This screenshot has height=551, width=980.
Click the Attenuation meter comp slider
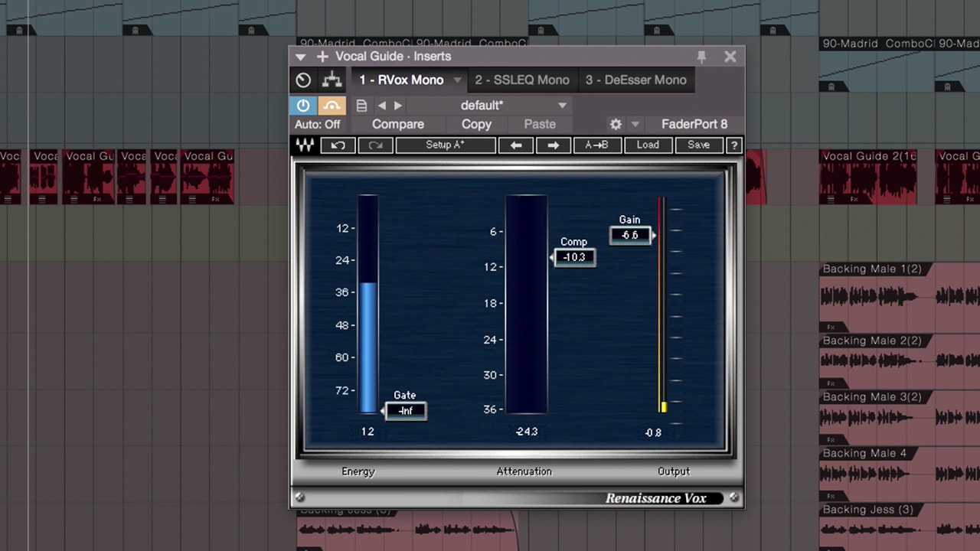(x=526, y=304)
